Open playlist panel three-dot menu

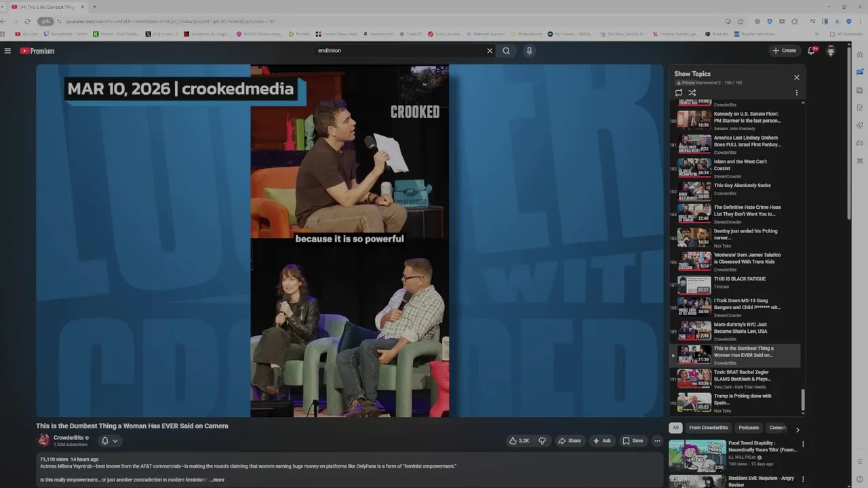[797, 93]
